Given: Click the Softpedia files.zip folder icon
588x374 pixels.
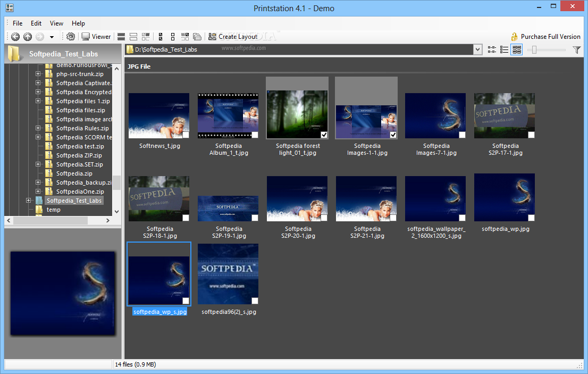Looking at the screenshot, I should [x=49, y=110].
